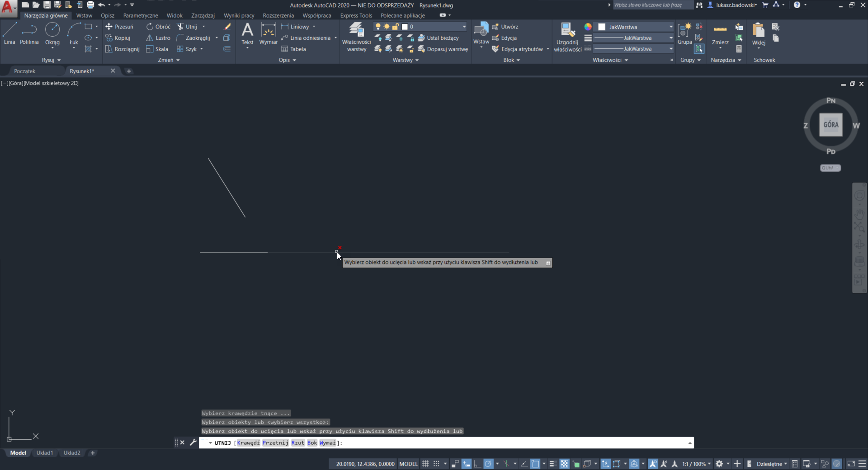This screenshot has height=470, width=868.
Task: Open Właściwości warstwy layer manager
Action: click(356, 37)
